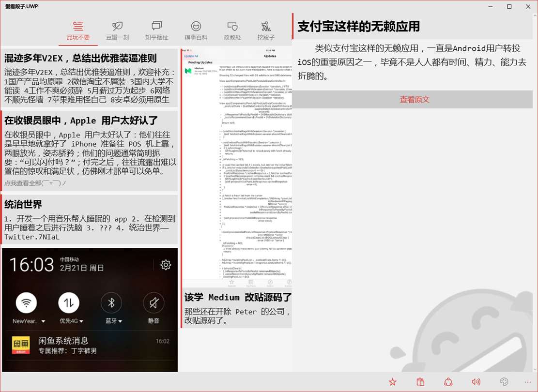Read article aloud with speaker icon
Screen dimensions: 538x392
tap(476, 382)
